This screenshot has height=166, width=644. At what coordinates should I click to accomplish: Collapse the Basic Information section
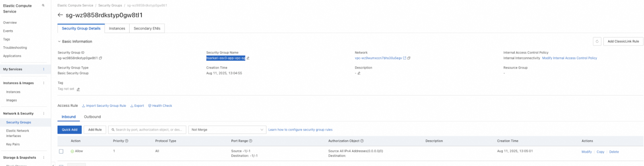pos(59,41)
